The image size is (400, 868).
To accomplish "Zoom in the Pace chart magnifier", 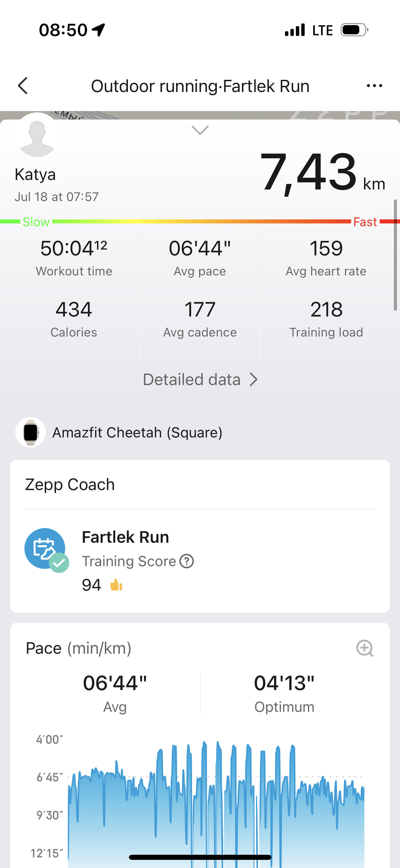I will click(x=365, y=648).
